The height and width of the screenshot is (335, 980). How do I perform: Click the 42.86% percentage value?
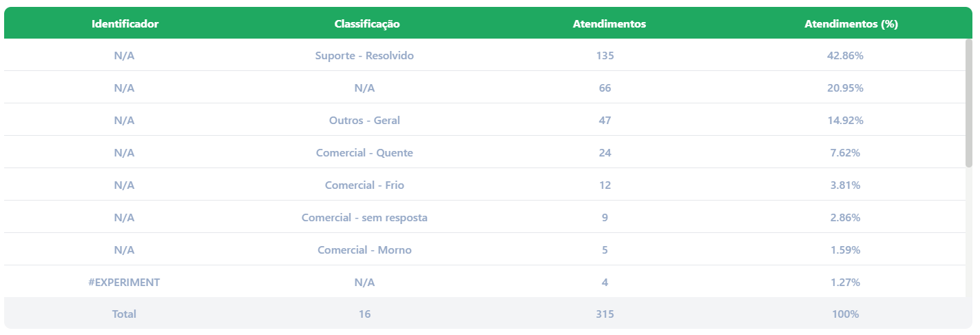coord(845,55)
